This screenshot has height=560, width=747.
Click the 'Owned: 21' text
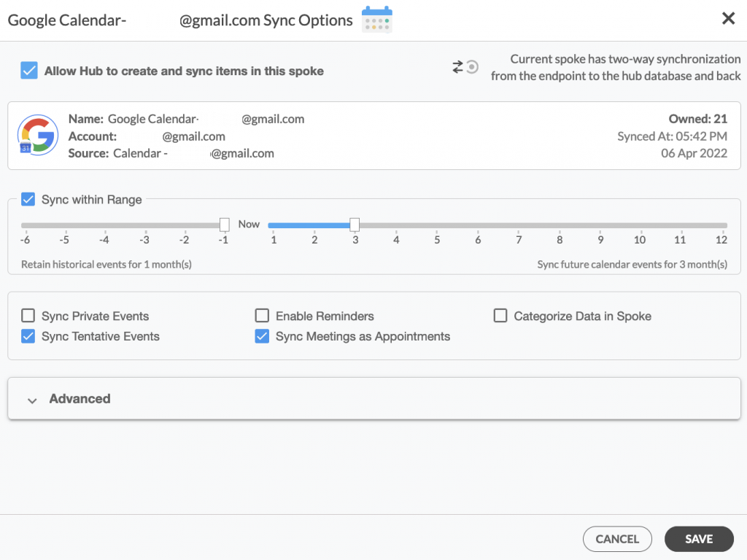pos(698,119)
